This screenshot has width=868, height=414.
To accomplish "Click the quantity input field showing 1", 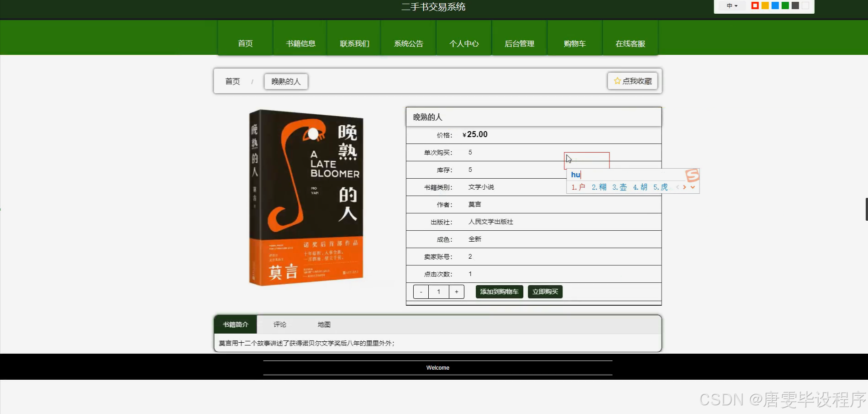I will coord(439,292).
